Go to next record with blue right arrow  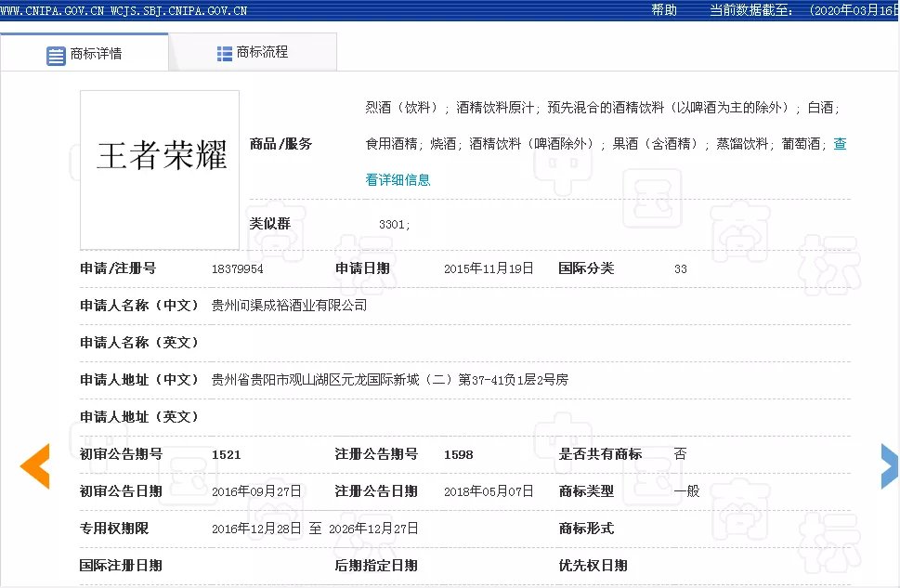pos(889,466)
